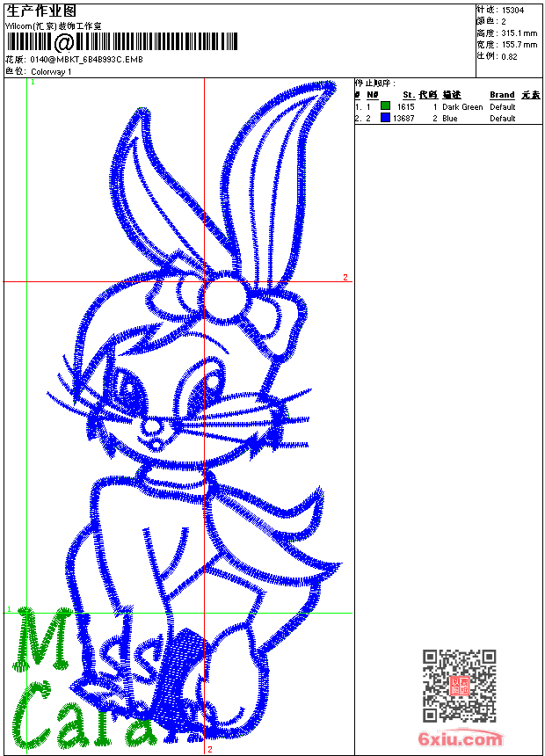
Task: Select the file name '0140@MBKT_6B4B993C.EMB'
Action: pos(86,60)
